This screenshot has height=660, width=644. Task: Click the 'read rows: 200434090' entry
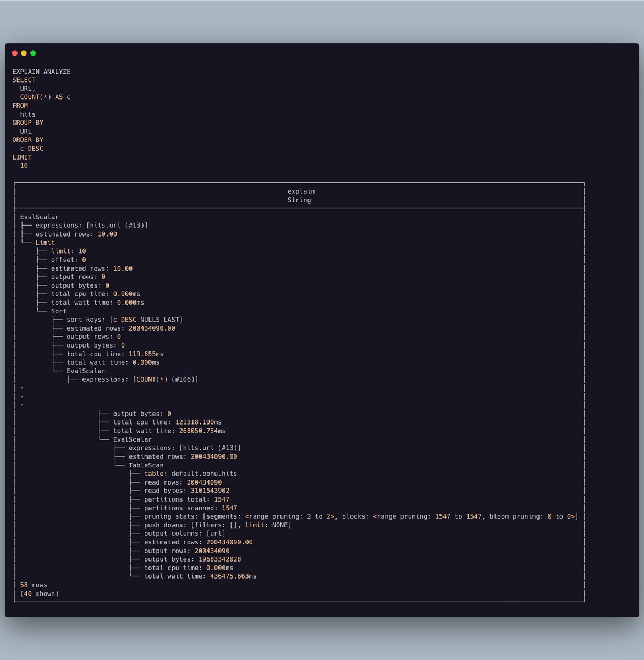coord(183,482)
